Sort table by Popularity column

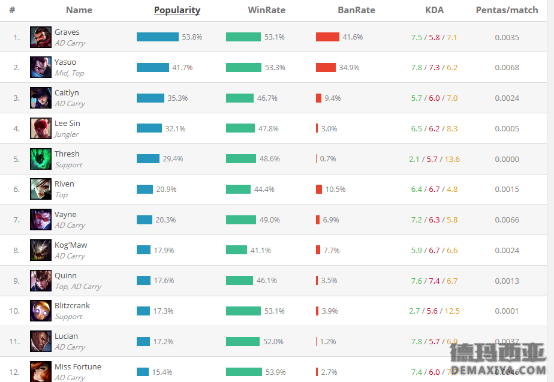177,10
